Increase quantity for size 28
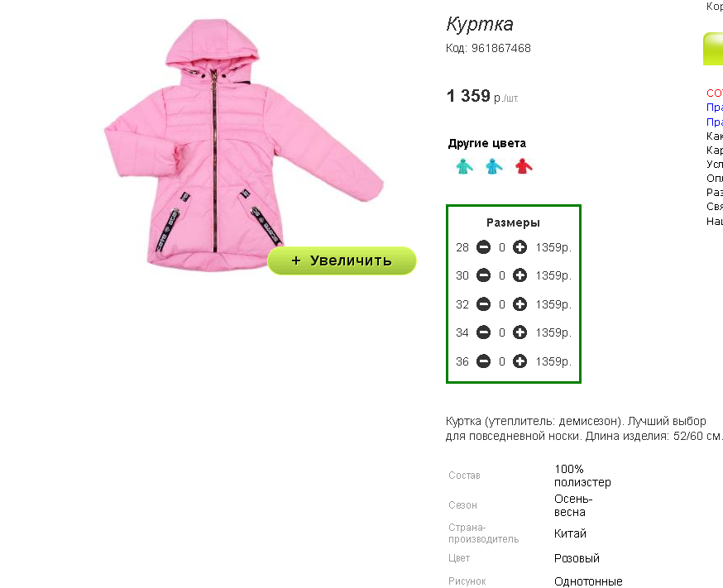The height and width of the screenshot is (588, 723). tap(520, 247)
